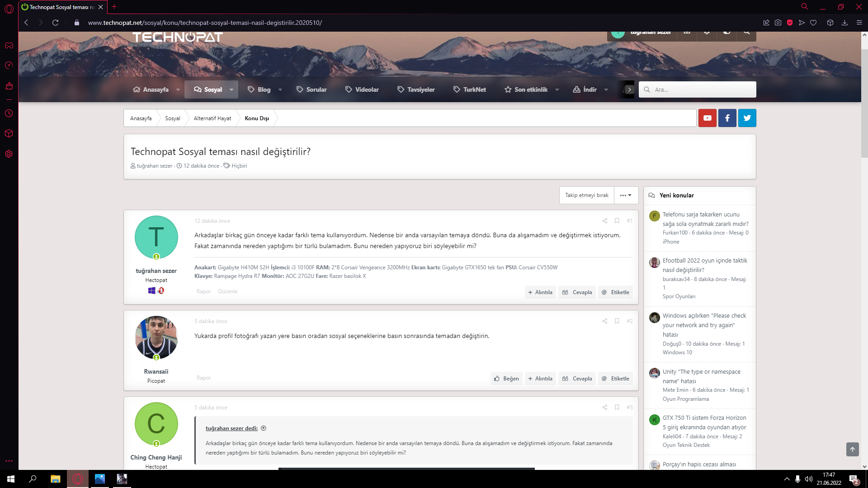Click Beğen on Rwansaii's reply
Image resolution: width=868 pixels, height=488 pixels.
click(506, 379)
